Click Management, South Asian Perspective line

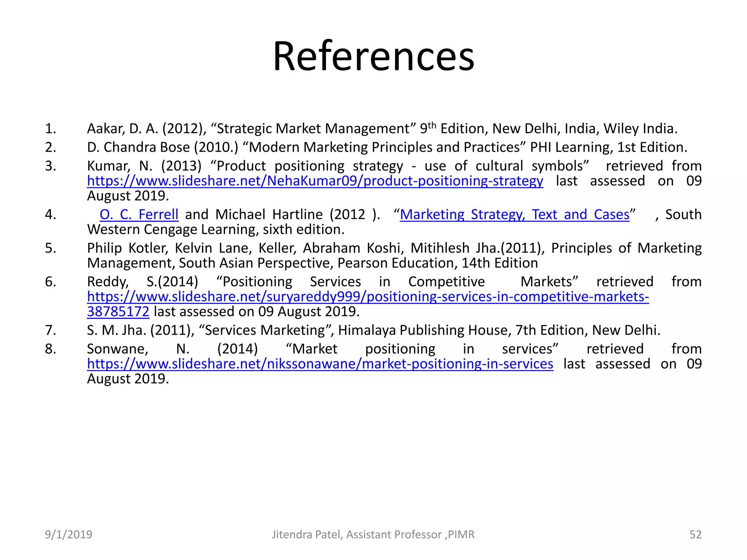[313, 263]
